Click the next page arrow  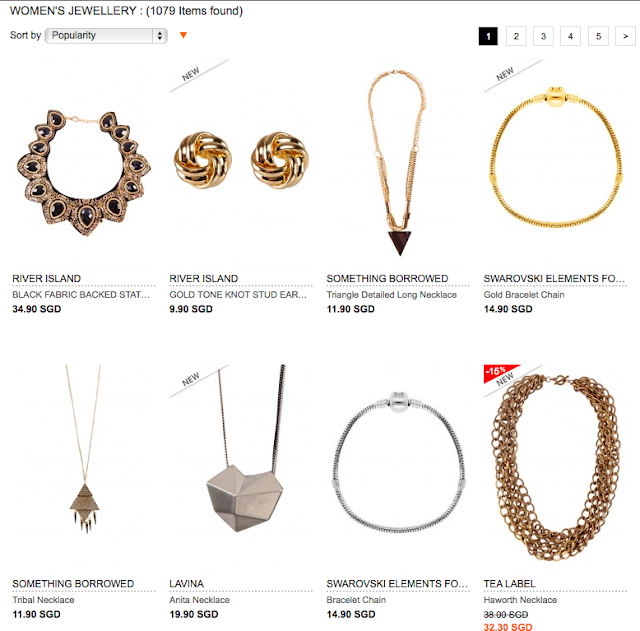coord(626,37)
